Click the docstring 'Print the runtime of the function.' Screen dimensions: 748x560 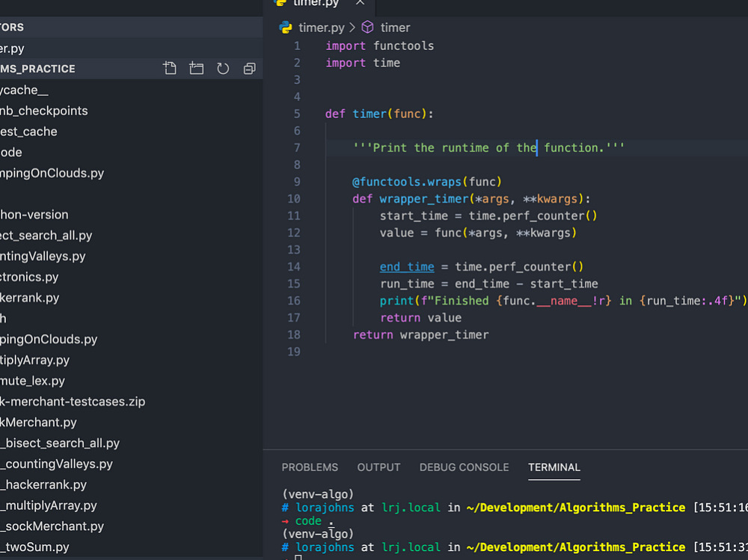[488, 148]
